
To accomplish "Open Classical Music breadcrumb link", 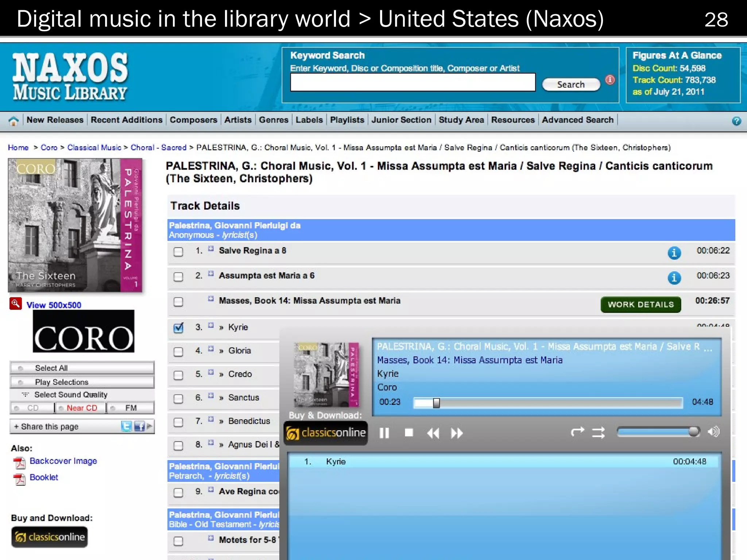I will [x=94, y=148].
